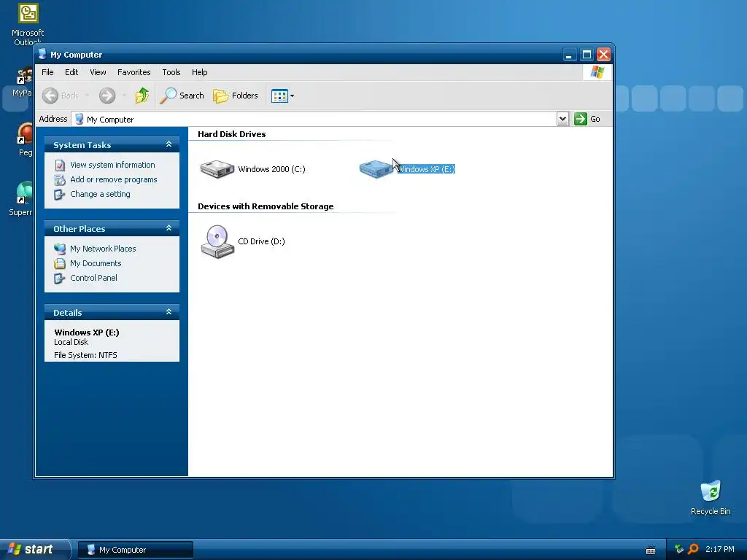Click the Hard Disk Drives group header
Image resolution: width=747 pixels, height=560 pixels.
pyautogui.click(x=231, y=134)
